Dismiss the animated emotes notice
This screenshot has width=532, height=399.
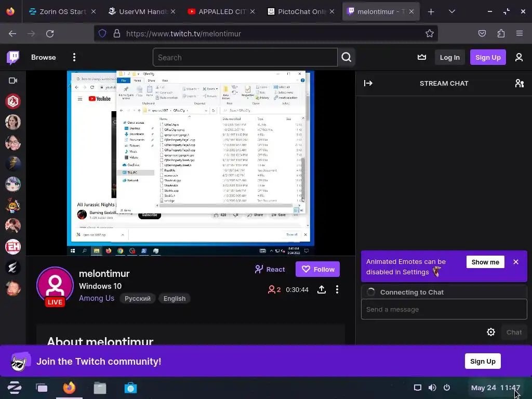(516, 262)
